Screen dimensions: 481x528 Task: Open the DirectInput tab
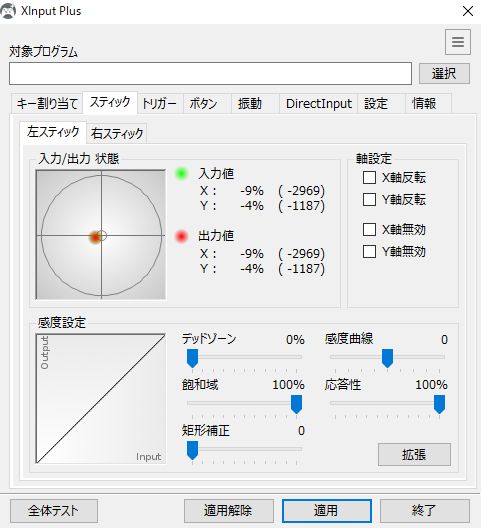[x=319, y=103]
